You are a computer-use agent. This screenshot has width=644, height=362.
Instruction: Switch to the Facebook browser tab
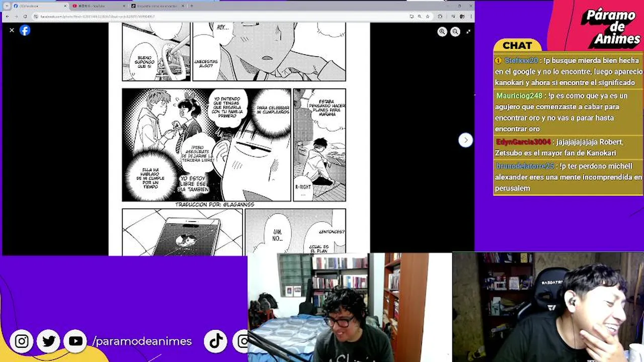40,6
